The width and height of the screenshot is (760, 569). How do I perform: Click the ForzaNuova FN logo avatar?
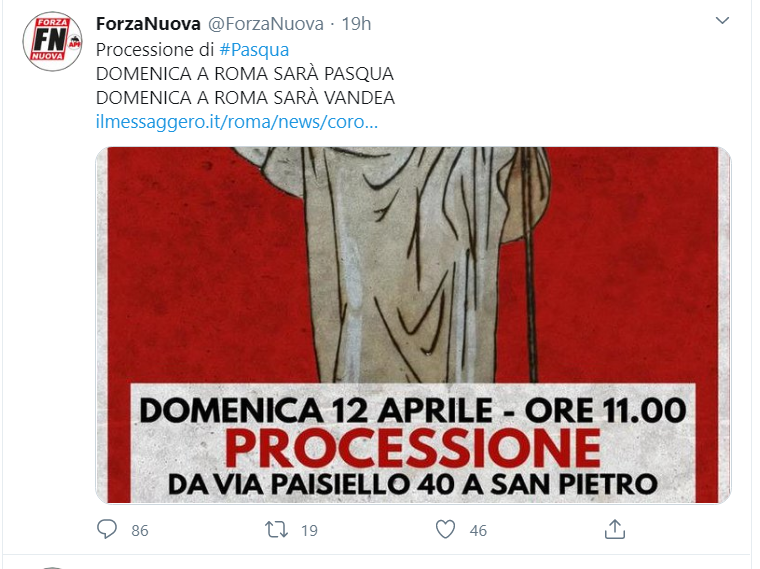[x=52, y=42]
